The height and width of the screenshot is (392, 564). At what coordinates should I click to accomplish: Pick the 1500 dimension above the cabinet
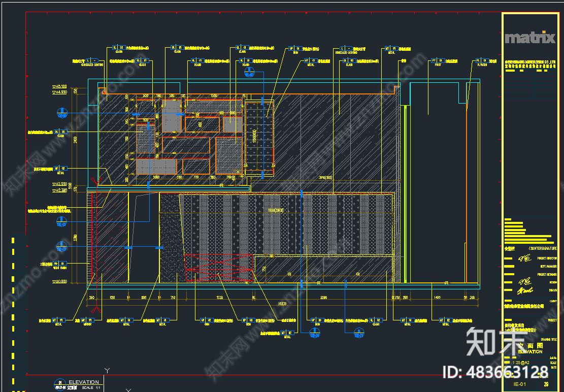pos(214,96)
